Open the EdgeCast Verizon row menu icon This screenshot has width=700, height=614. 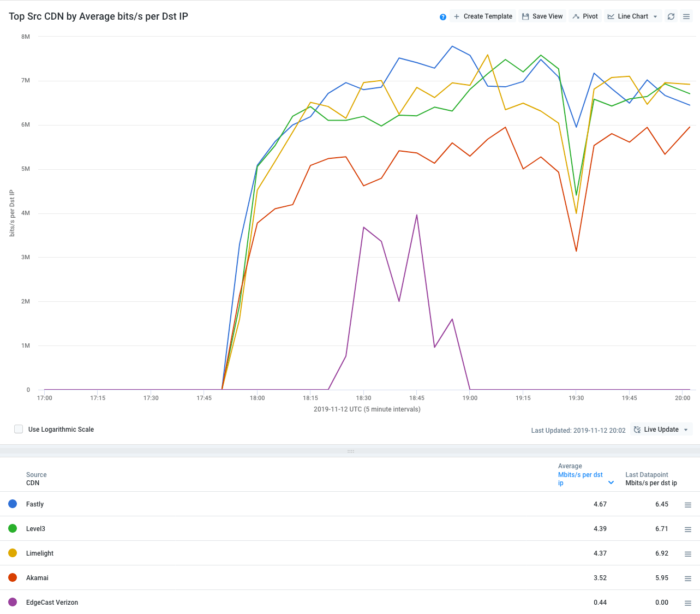click(x=688, y=603)
